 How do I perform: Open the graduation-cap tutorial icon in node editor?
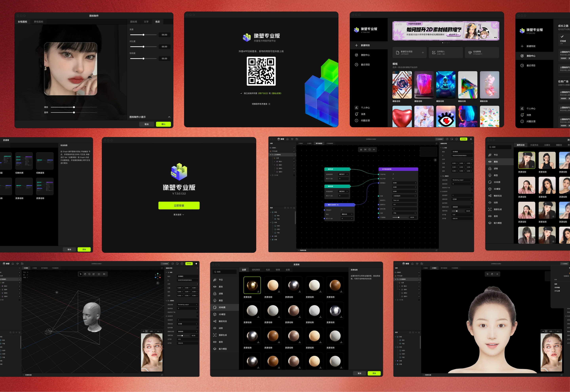pyautogui.click(x=292, y=139)
